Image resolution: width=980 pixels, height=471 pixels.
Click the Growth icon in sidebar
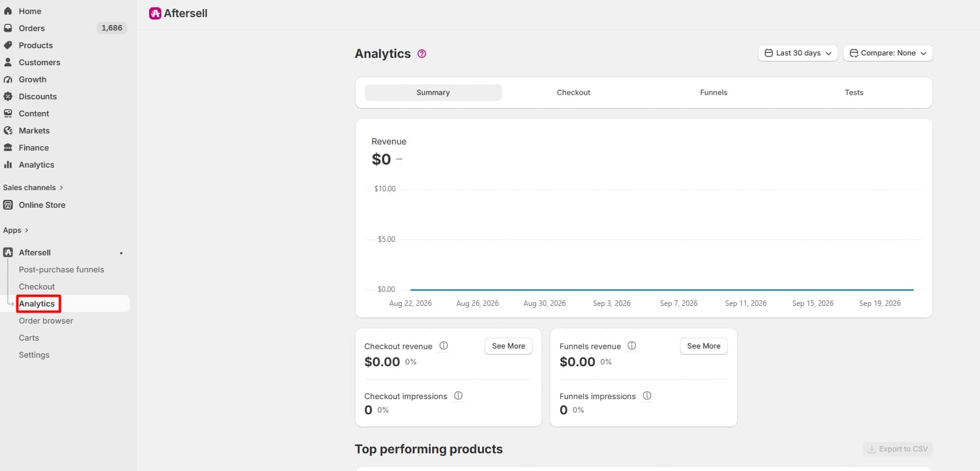8,79
